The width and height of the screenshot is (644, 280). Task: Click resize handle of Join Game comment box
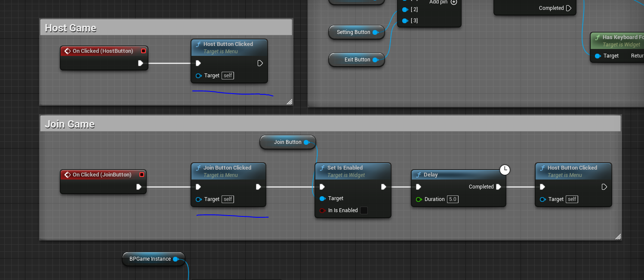[618, 236]
